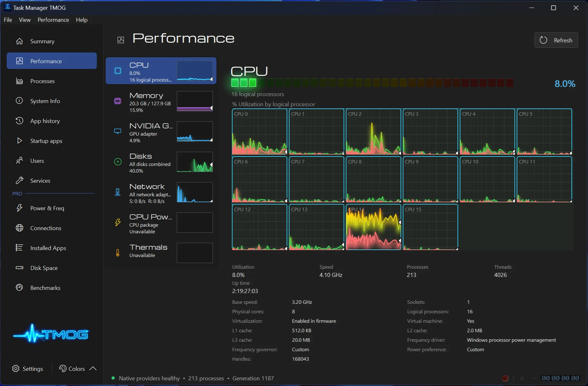Select the Memory performance card
Viewport: 588px width, 386px height.
(161, 101)
